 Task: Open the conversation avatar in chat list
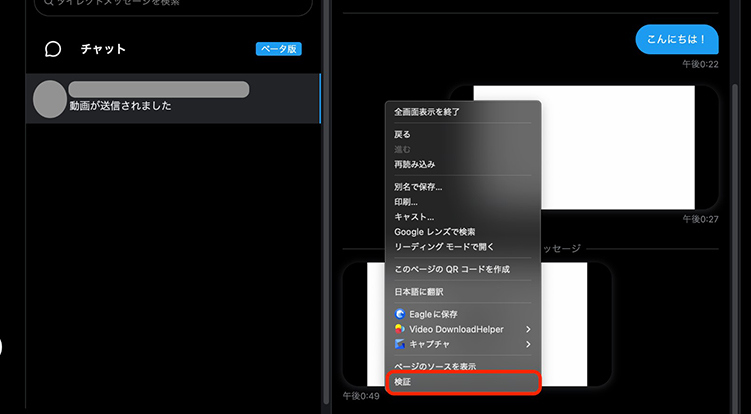[50, 99]
